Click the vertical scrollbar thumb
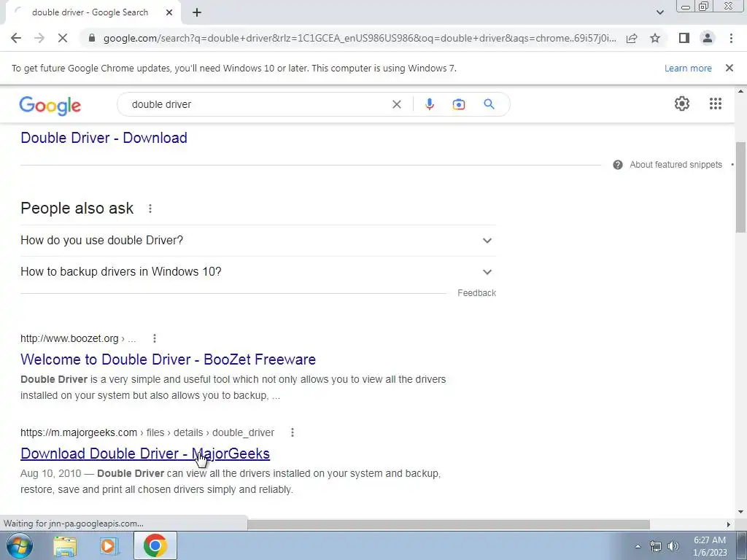The width and height of the screenshot is (747, 560). [x=740, y=186]
